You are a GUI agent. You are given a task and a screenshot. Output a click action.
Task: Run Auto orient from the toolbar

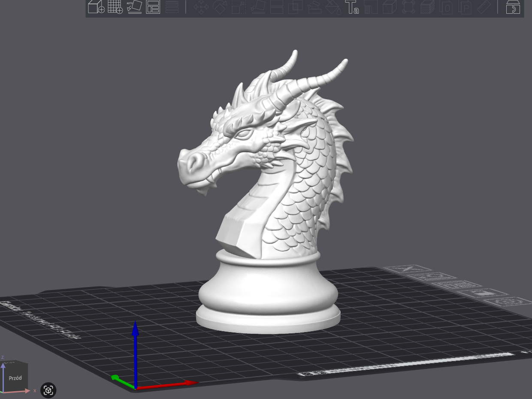click(134, 7)
